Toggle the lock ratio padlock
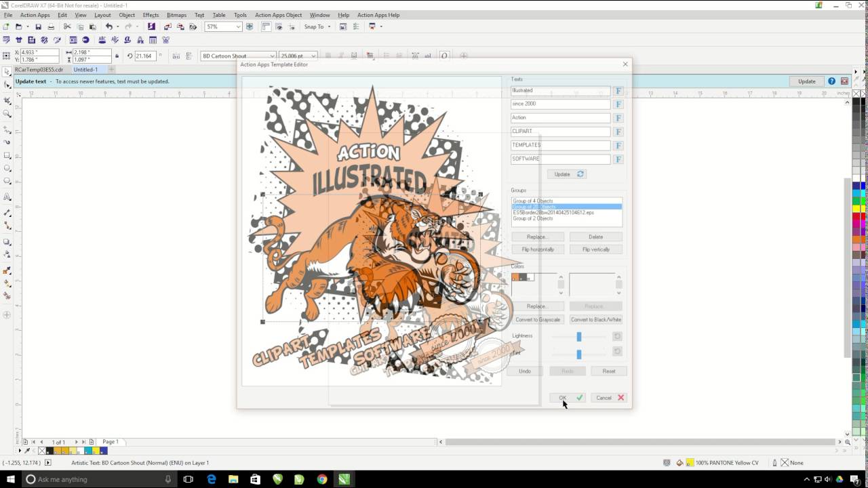868x488 pixels. pyautogui.click(x=117, y=56)
